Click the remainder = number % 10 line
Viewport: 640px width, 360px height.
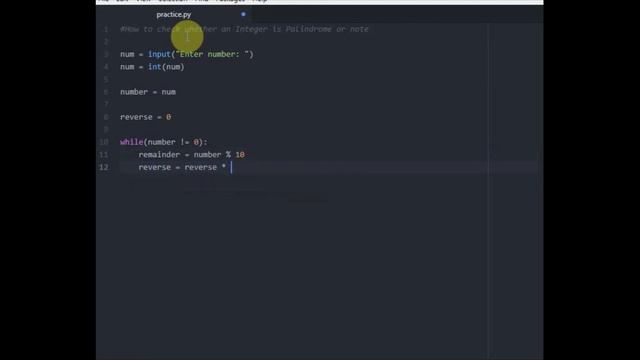click(191, 155)
